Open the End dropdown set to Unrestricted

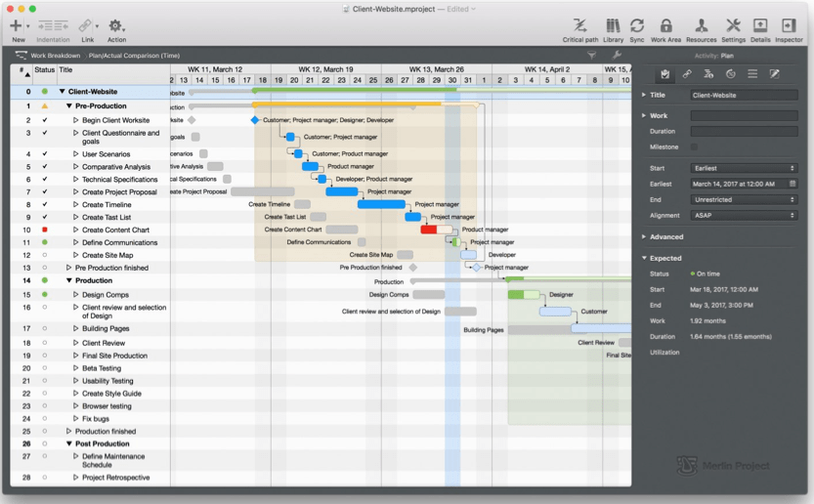click(744, 199)
